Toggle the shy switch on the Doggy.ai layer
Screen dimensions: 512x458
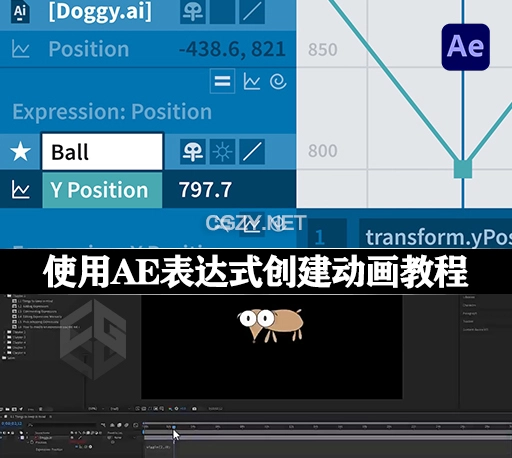pos(193,11)
